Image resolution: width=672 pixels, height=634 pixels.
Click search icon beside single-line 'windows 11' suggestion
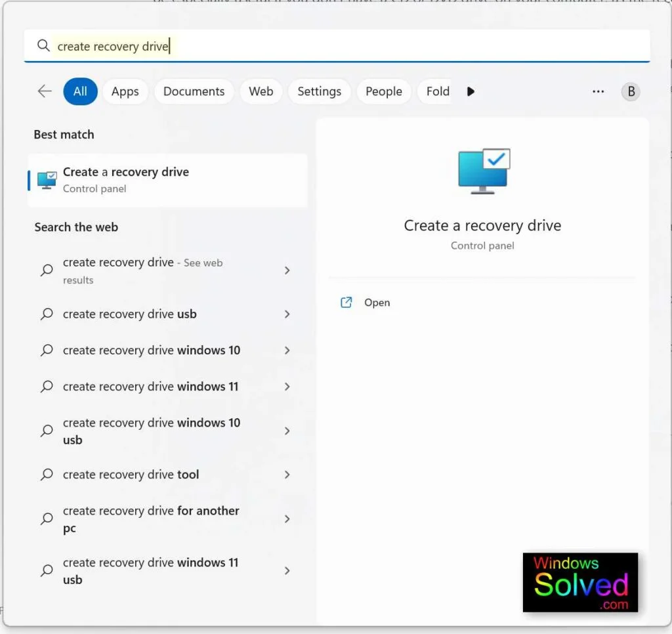click(x=47, y=387)
